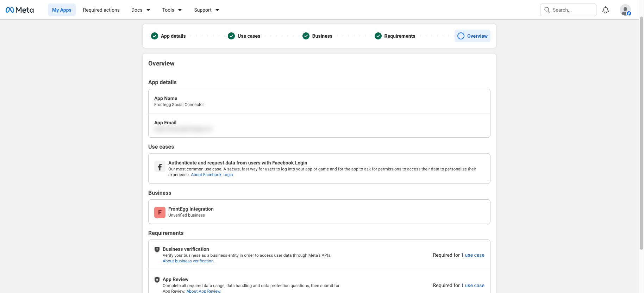This screenshot has height=293, width=644.
Task: Focus the Search input field
Action: [568, 10]
